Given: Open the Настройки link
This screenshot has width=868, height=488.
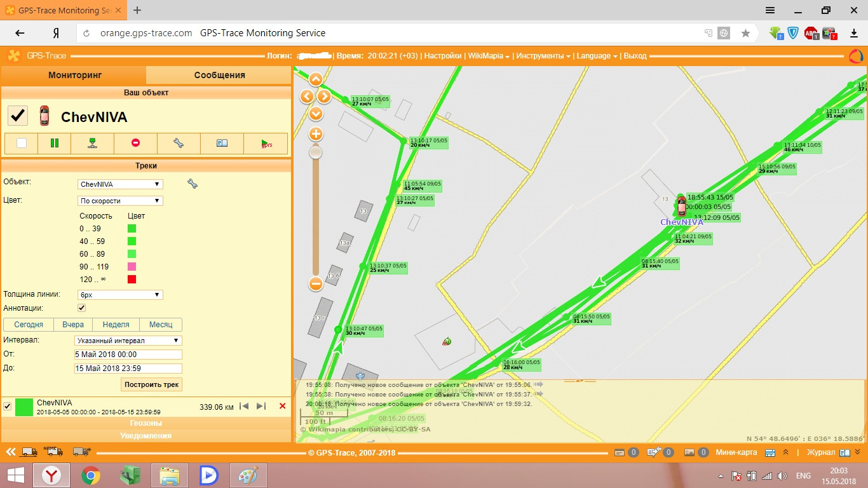Looking at the screenshot, I should click(x=443, y=56).
